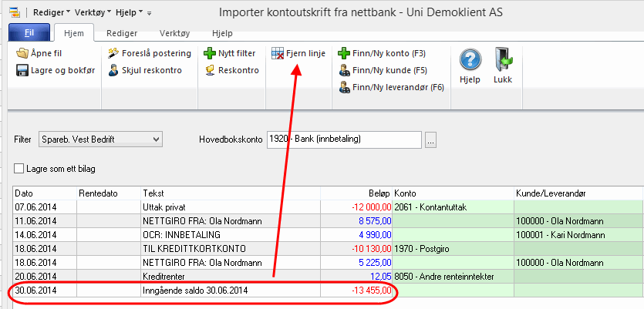644x309 pixels.
Task: Click the Skjul reskontro icon
Action: 114,70
